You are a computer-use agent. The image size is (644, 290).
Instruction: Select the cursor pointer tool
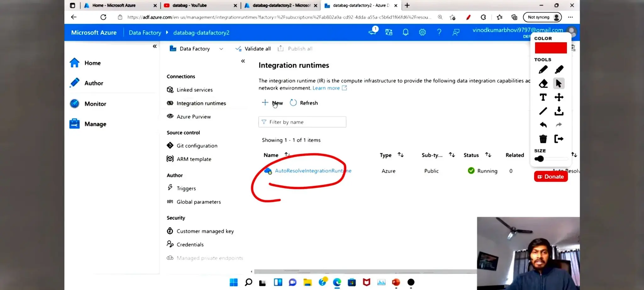pos(559,83)
